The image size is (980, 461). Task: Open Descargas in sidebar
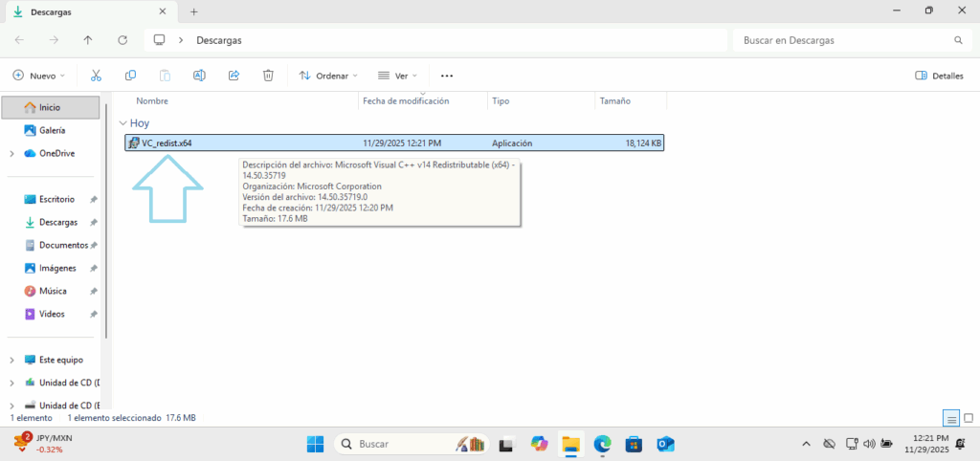tap(58, 223)
